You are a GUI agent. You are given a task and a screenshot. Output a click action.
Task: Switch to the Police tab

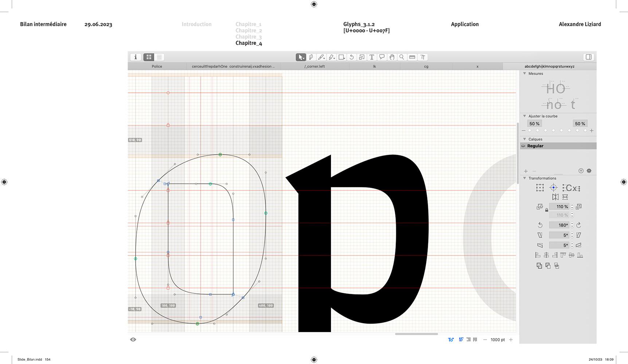157,66
